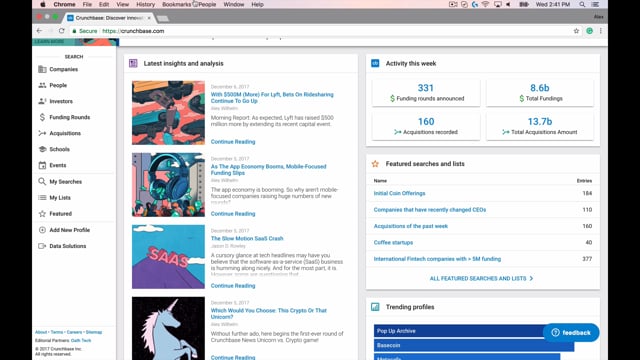Click the Add New Profile plus icon
This screenshot has height=360, width=640.
point(42,230)
